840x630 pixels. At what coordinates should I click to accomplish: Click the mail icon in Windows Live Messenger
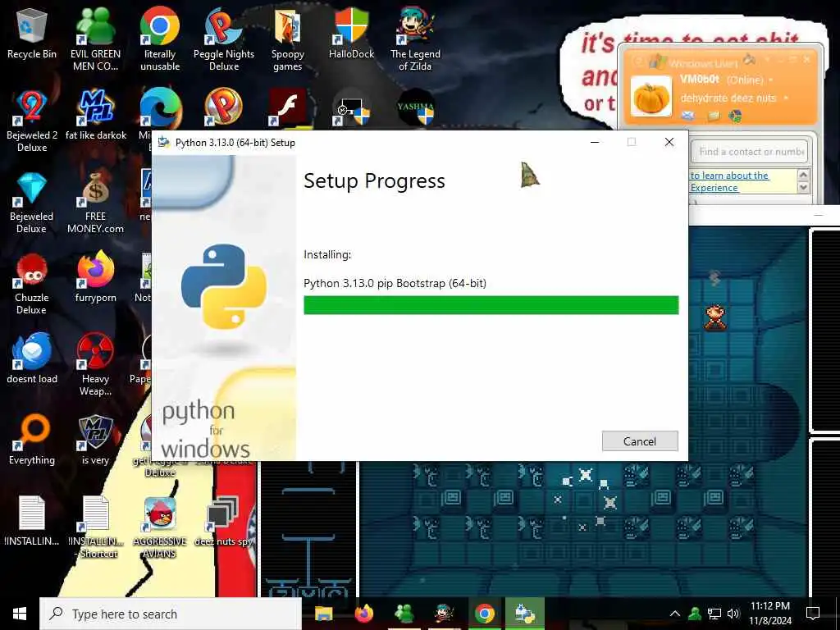[688, 115]
